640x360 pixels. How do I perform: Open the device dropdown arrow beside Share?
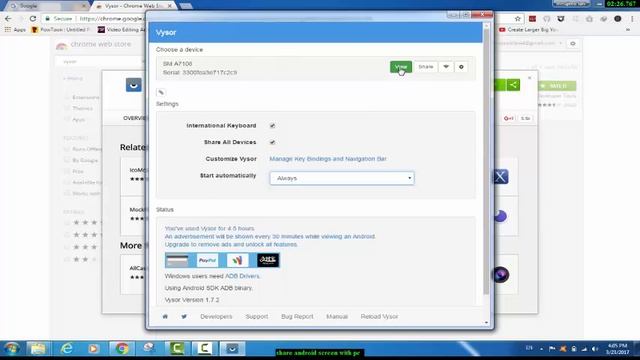pos(446,67)
